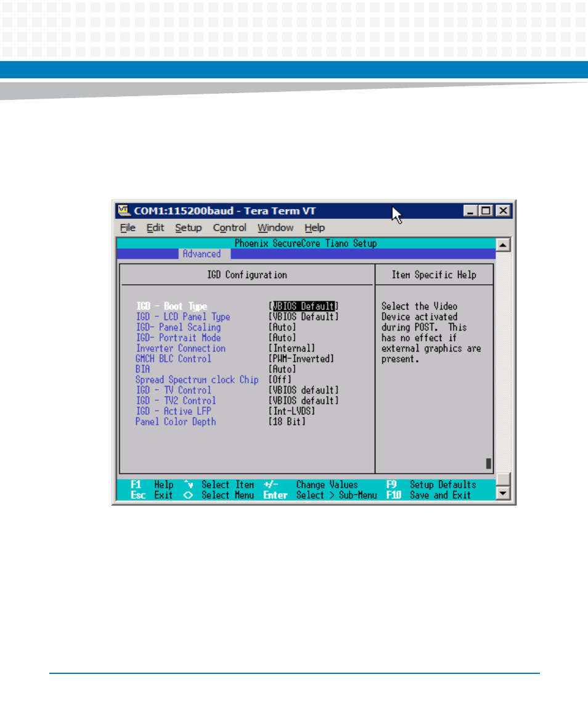Select the IGD - LCD Panel Type row

[237, 317]
